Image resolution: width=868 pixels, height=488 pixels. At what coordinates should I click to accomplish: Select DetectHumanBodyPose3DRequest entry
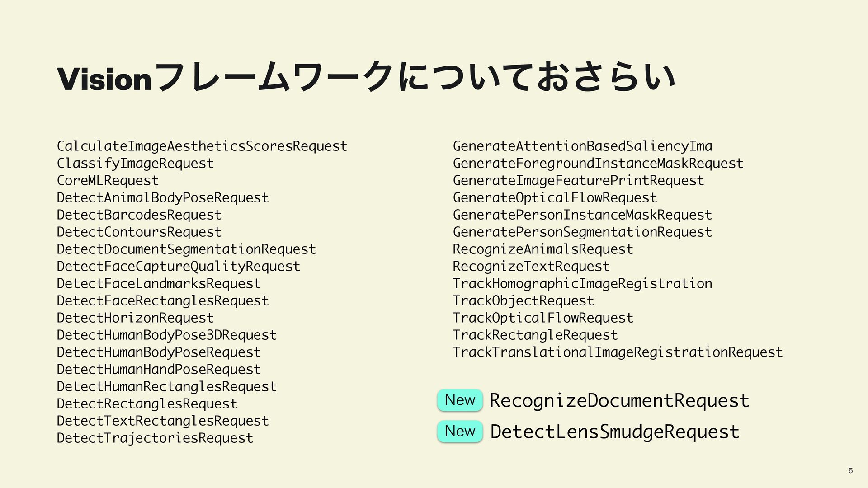pyautogui.click(x=167, y=335)
